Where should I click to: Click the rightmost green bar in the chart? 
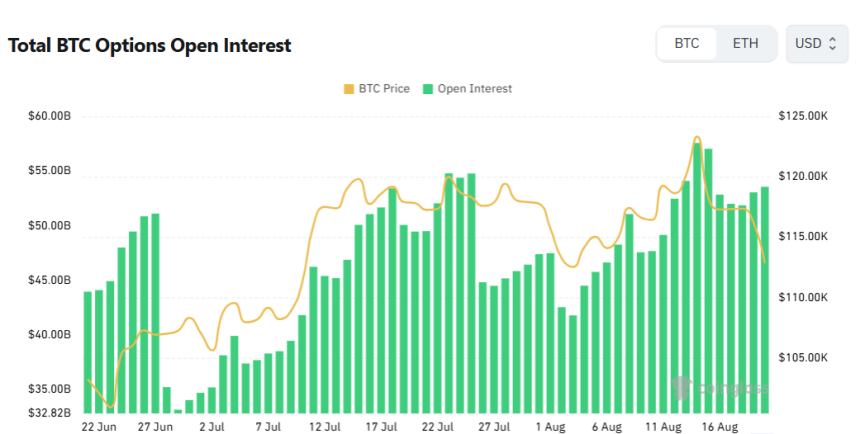click(x=765, y=300)
